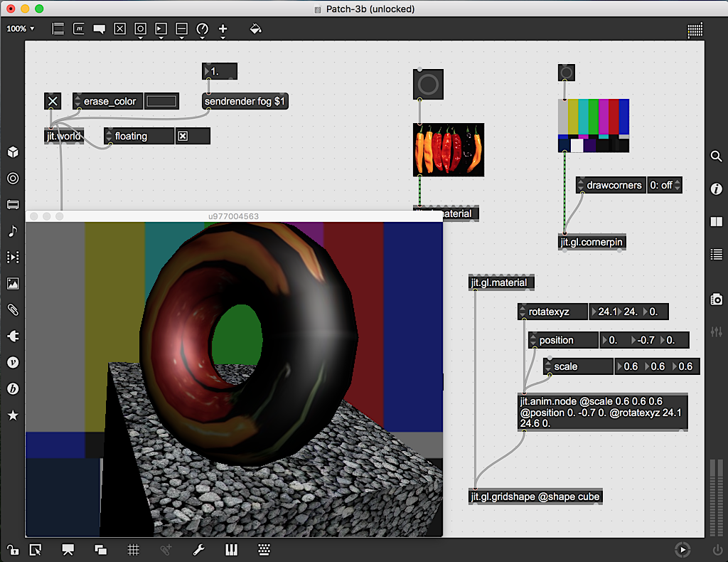This screenshot has height=562, width=728.
Task: Click the position value -0.7 field
Action: [x=644, y=340]
